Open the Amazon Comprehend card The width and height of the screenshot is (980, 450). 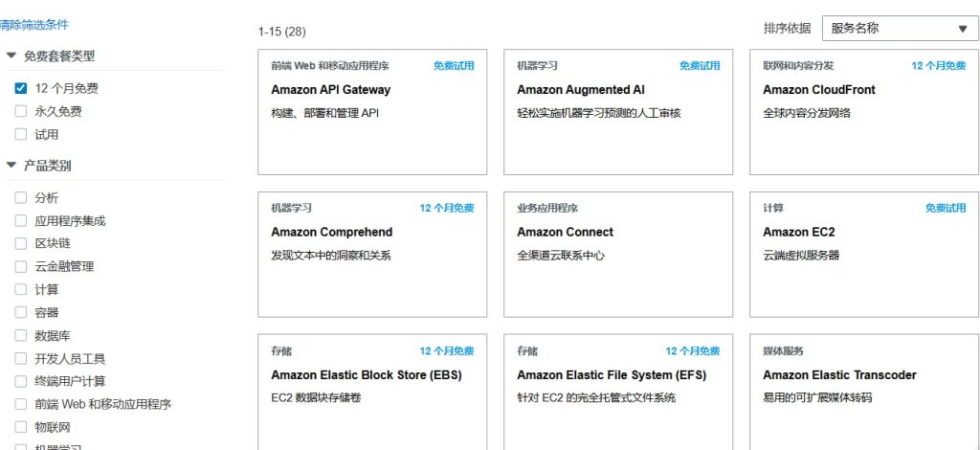coord(372,254)
